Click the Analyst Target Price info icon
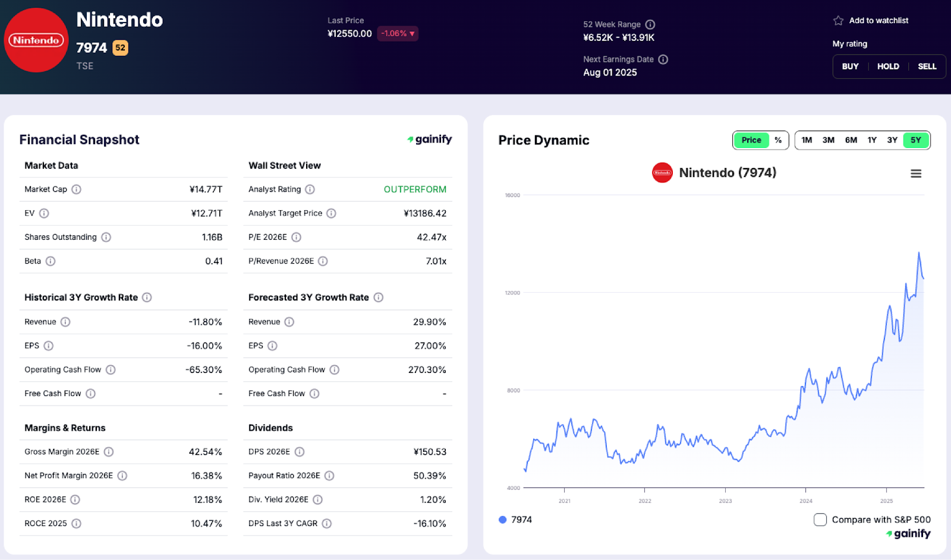The width and height of the screenshot is (951, 560). [332, 213]
